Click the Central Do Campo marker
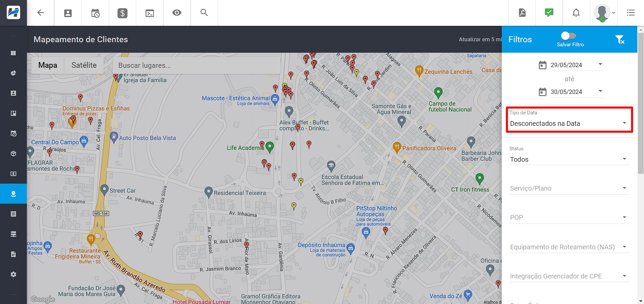Image resolution: width=644 pixels, height=304 pixels. pos(84,141)
